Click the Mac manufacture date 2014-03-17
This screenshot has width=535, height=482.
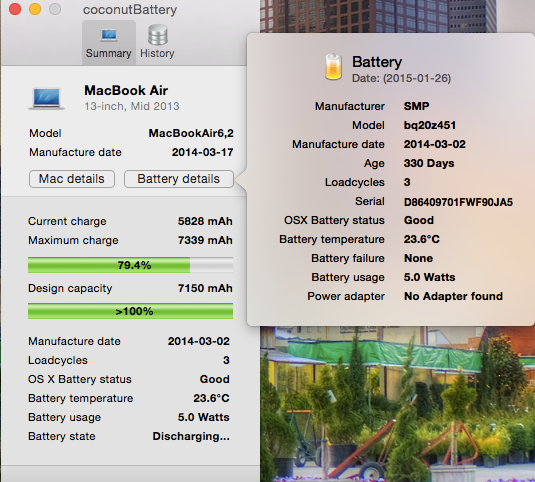tap(203, 152)
